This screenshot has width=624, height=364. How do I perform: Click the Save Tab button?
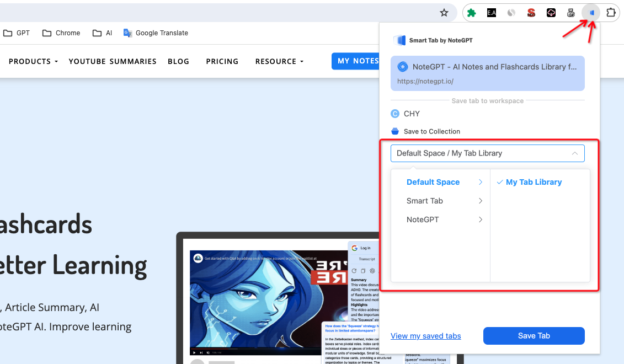533,336
